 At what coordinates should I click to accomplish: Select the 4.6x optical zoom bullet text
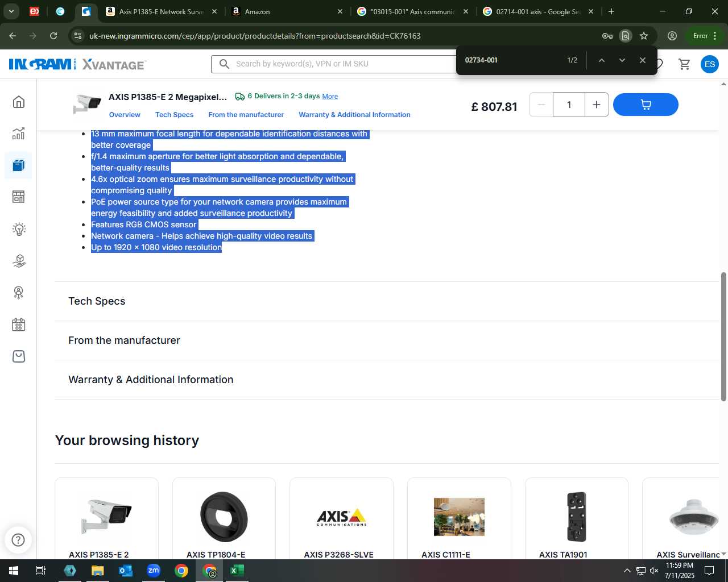pos(222,185)
